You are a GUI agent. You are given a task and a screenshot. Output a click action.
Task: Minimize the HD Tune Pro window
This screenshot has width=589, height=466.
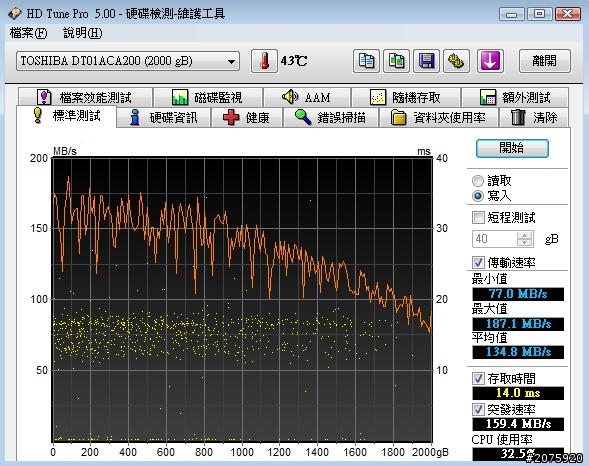click(x=512, y=14)
